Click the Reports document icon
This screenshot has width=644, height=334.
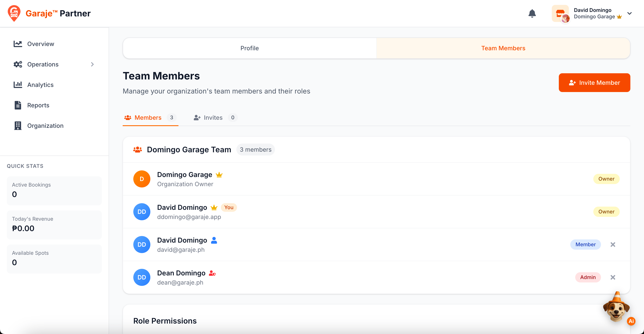click(18, 105)
